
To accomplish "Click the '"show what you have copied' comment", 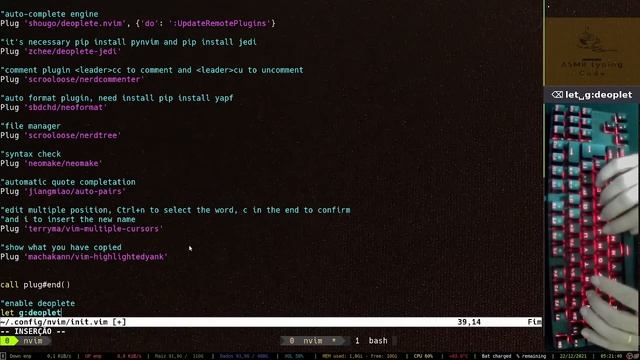I will (x=61, y=247).
